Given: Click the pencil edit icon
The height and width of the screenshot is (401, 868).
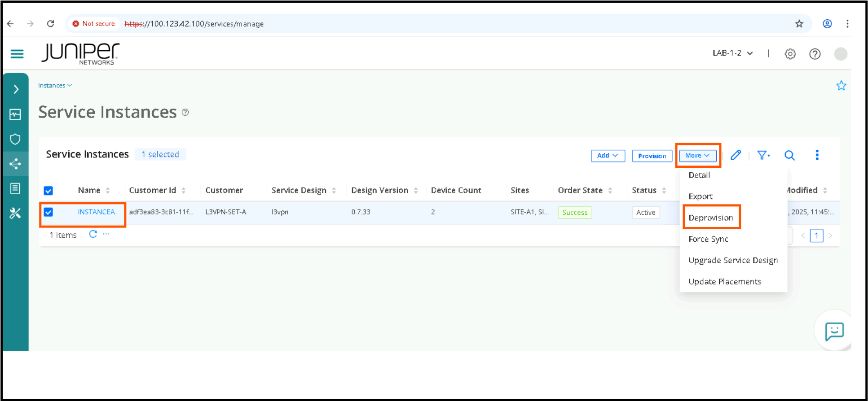Looking at the screenshot, I should [735, 155].
